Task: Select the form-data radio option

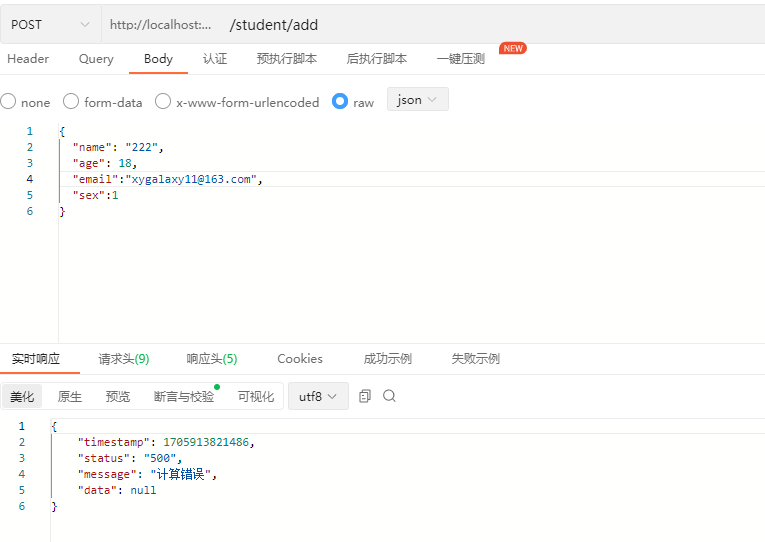Action: coord(71,102)
